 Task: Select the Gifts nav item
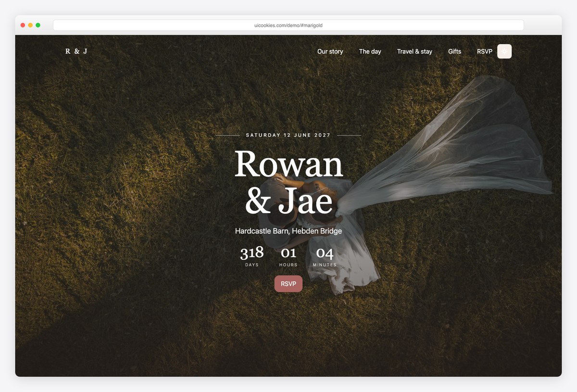(x=454, y=51)
